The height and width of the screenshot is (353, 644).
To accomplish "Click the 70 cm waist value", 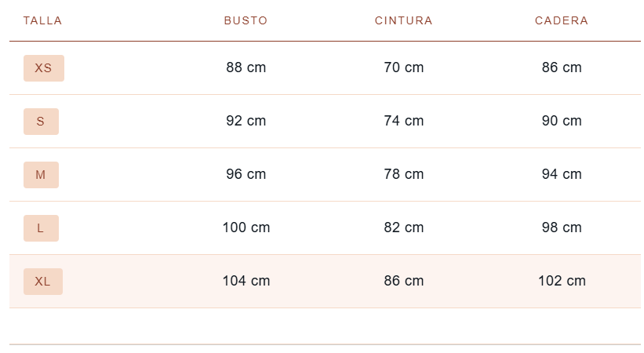I will [x=404, y=67].
